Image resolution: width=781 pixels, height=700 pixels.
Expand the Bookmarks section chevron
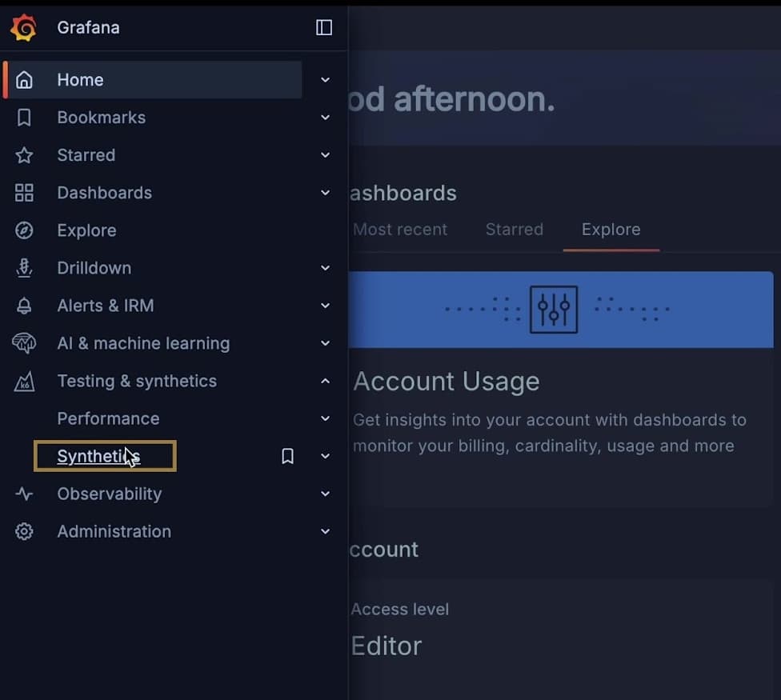[325, 118]
